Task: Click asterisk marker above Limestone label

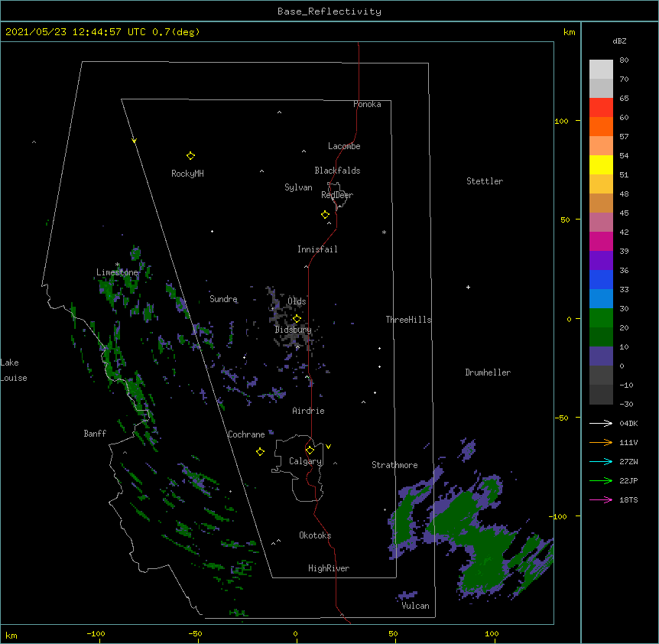Action: pos(118,265)
